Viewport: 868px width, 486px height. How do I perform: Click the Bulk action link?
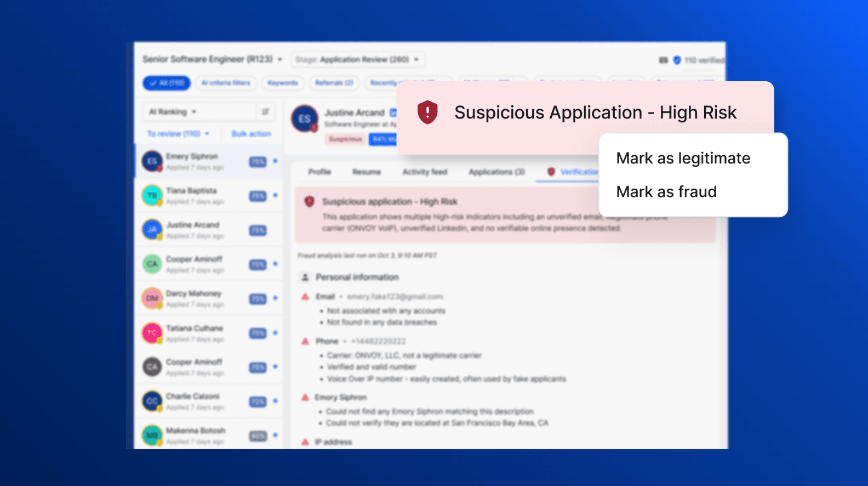(x=251, y=134)
